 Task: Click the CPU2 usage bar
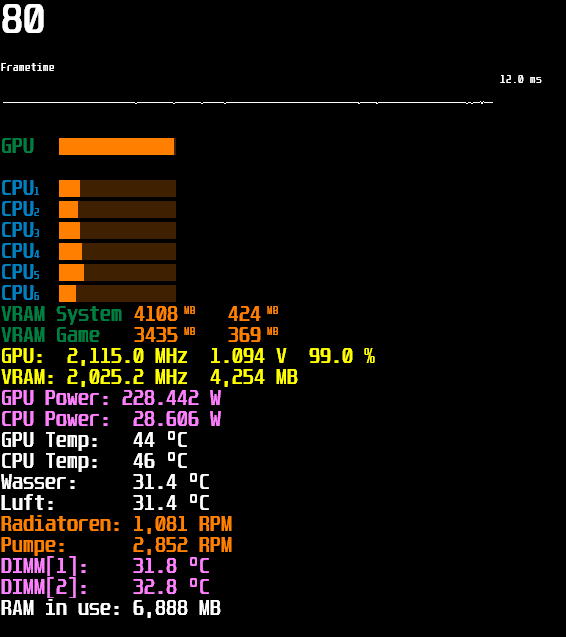click(x=117, y=210)
